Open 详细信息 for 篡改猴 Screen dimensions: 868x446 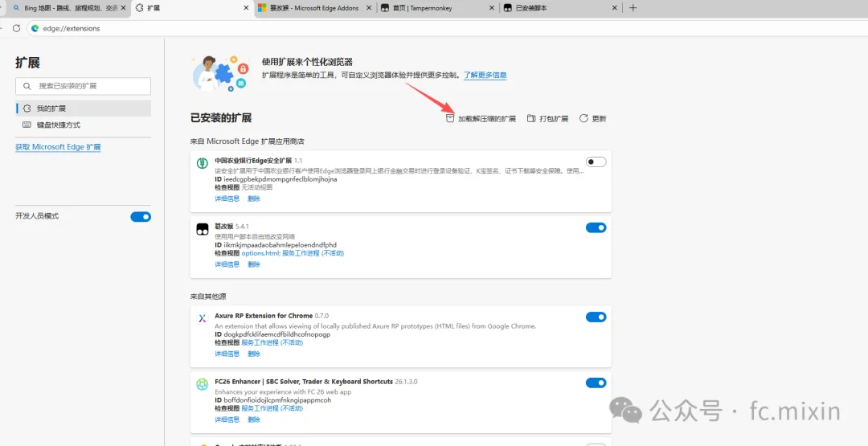227,264
